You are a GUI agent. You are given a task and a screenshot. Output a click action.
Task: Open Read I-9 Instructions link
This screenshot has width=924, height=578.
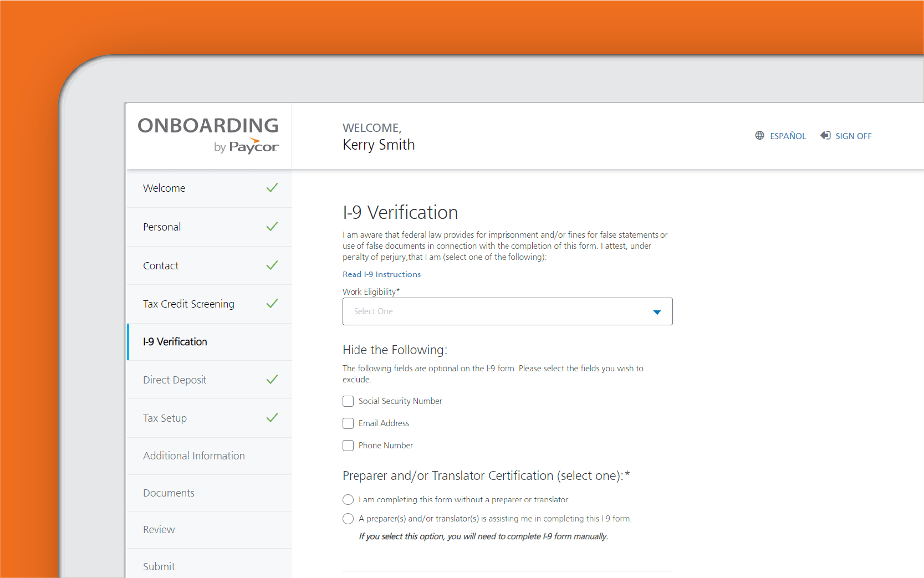click(381, 274)
